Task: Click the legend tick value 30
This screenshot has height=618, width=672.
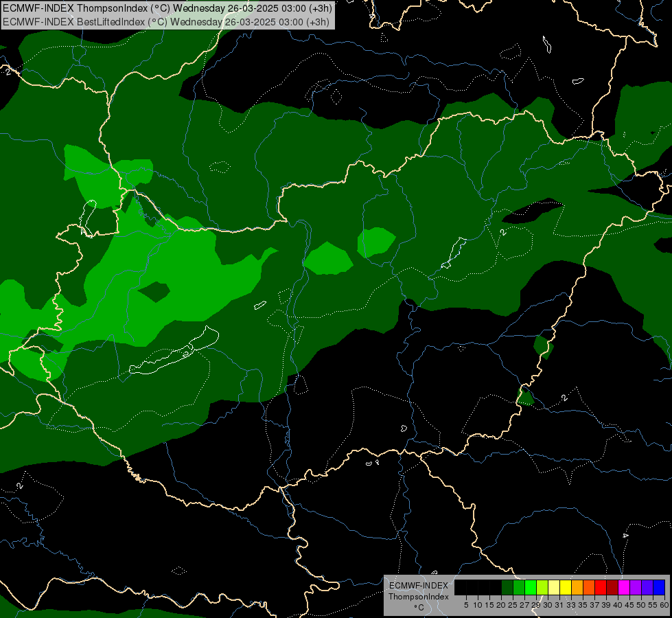Action: [x=548, y=605]
